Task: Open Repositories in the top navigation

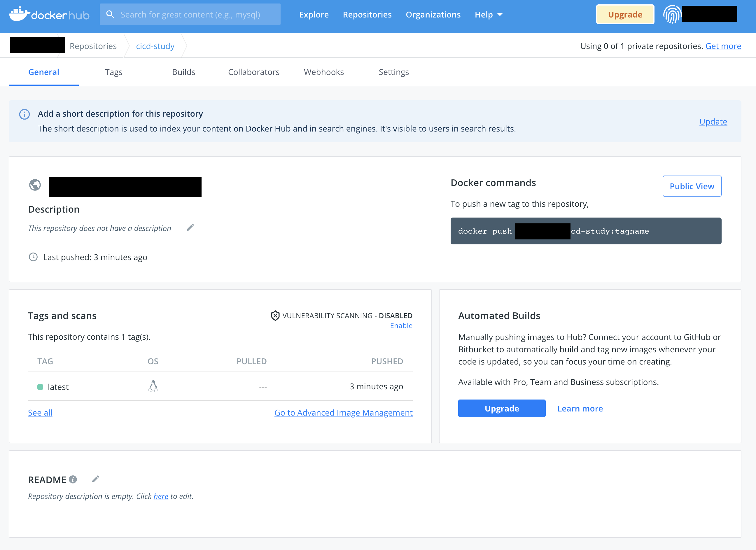Action: (367, 15)
